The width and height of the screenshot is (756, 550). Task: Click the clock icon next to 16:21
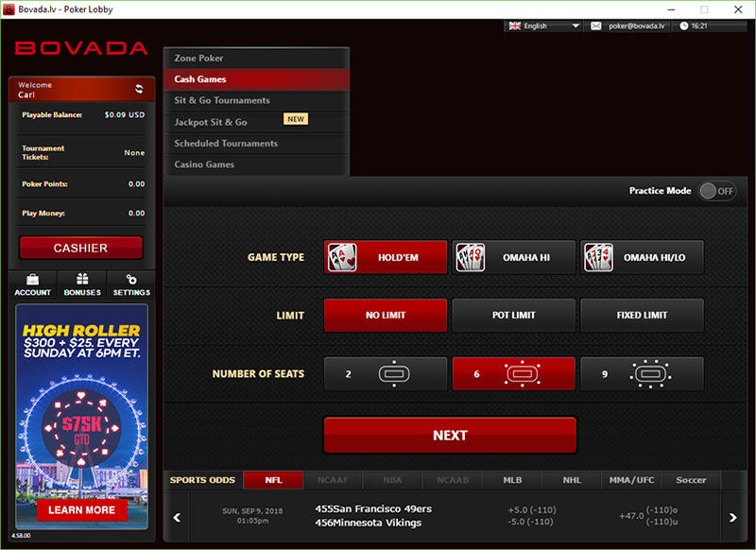click(683, 26)
